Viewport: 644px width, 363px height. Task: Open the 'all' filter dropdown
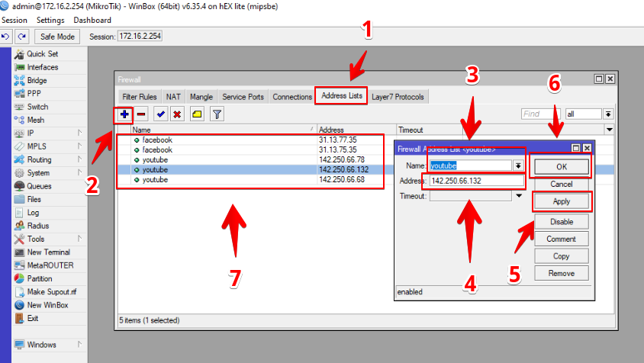(608, 114)
